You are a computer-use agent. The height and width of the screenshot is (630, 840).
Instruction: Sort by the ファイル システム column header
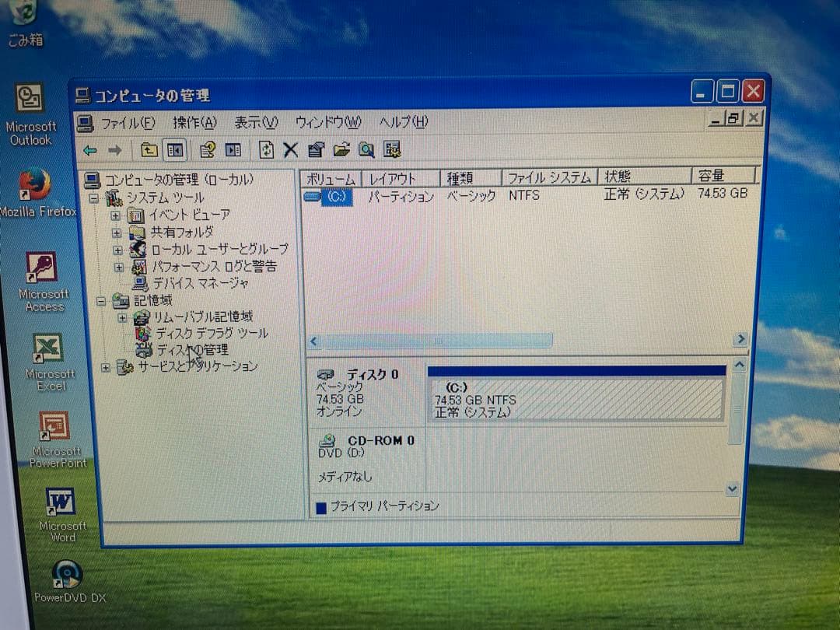tap(549, 177)
